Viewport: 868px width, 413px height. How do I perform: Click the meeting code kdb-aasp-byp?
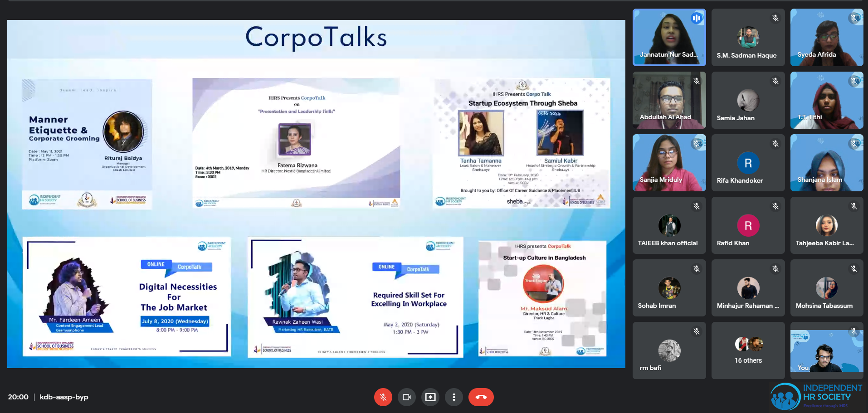[64, 397]
